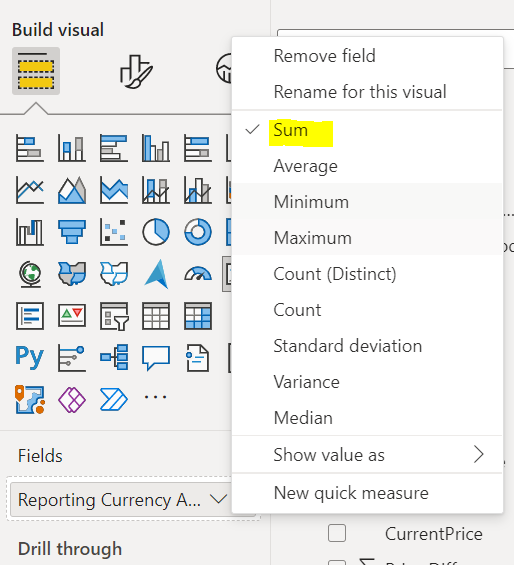Select Line and stacked column chart
Image resolution: width=514 pixels, height=565 pixels.
tap(156, 190)
